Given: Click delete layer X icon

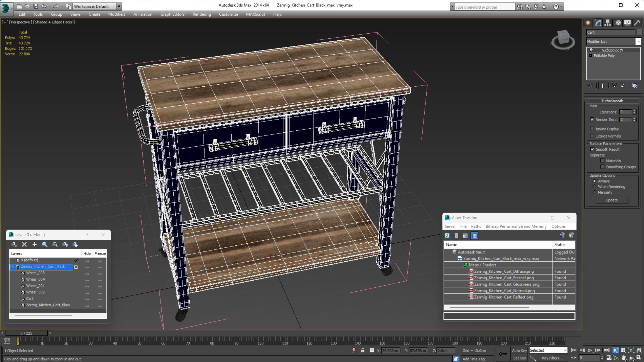Looking at the screenshot, I should click(x=24, y=244).
